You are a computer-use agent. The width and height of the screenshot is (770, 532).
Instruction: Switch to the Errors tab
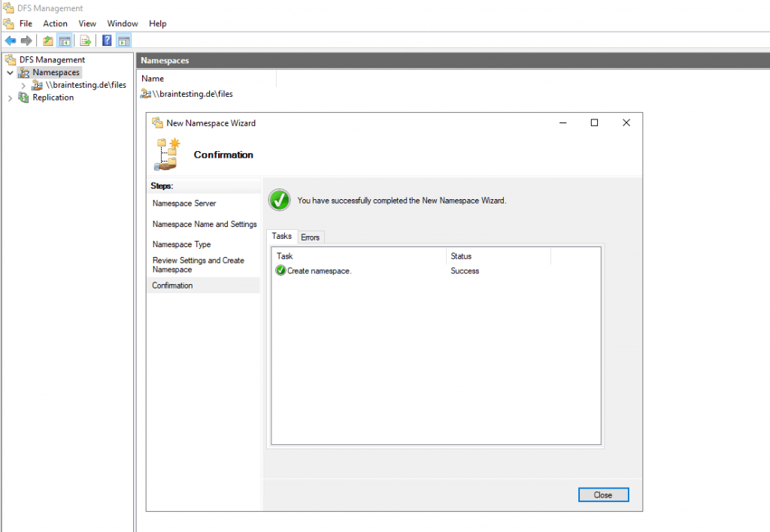click(x=311, y=237)
